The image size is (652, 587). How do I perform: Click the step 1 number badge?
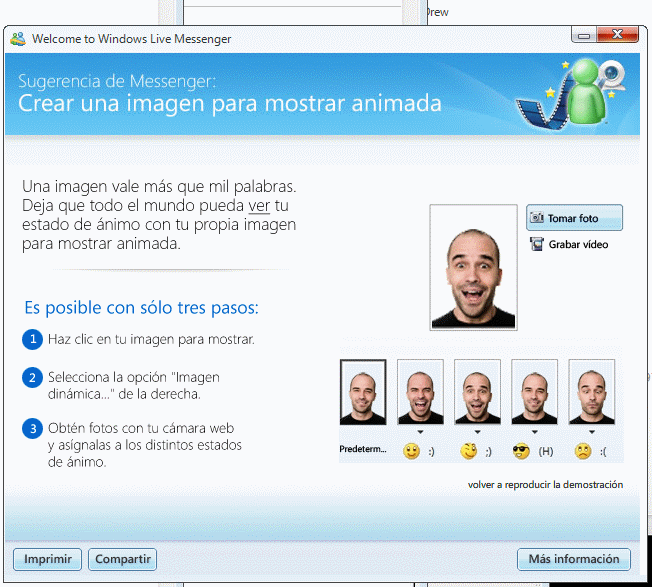pyautogui.click(x=32, y=339)
